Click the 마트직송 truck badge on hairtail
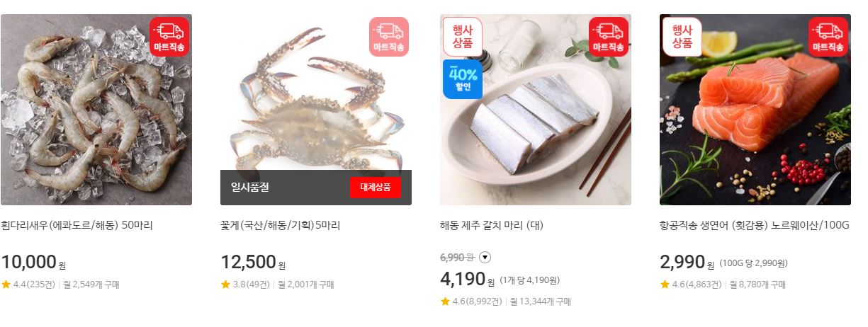 [x=609, y=37]
